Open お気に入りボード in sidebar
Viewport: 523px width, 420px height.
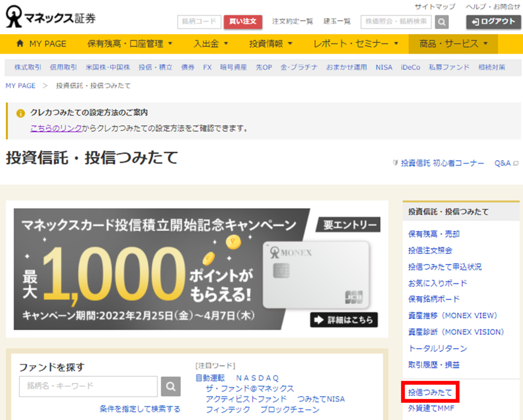[438, 283]
